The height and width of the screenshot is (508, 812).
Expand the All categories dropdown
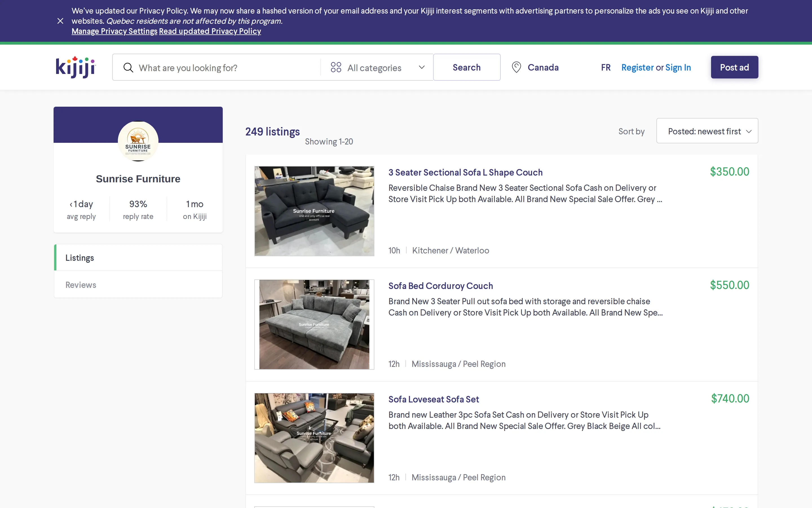tap(378, 67)
